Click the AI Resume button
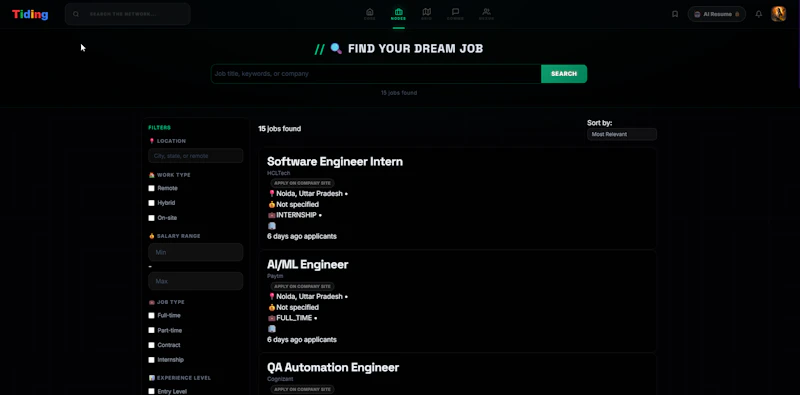The image size is (800, 395). [716, 14]
